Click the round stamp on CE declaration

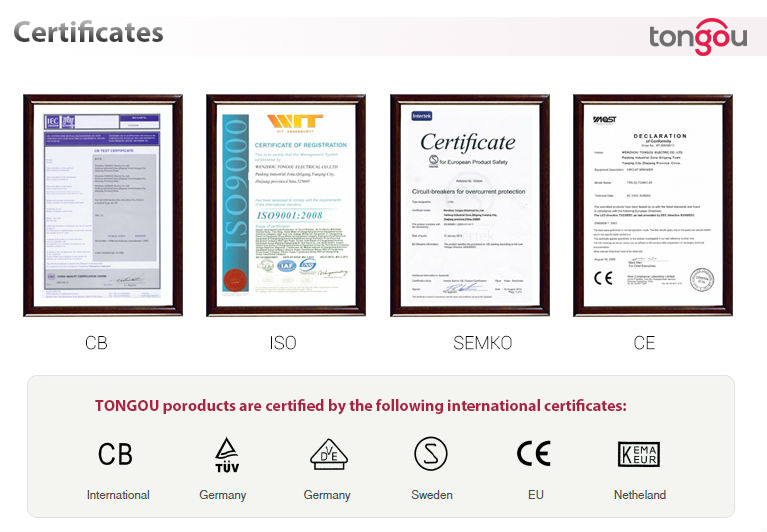pos(702,280)
